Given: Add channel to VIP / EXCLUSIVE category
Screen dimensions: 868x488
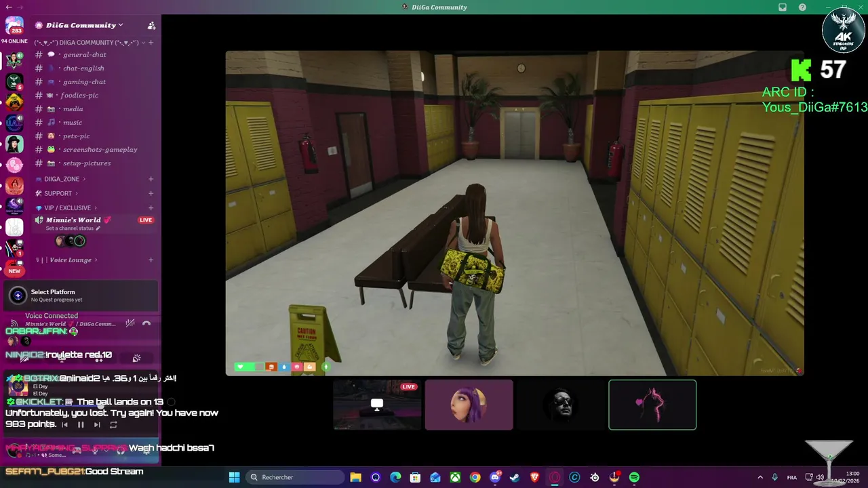Looking at the screenshot, I should 151,208.
